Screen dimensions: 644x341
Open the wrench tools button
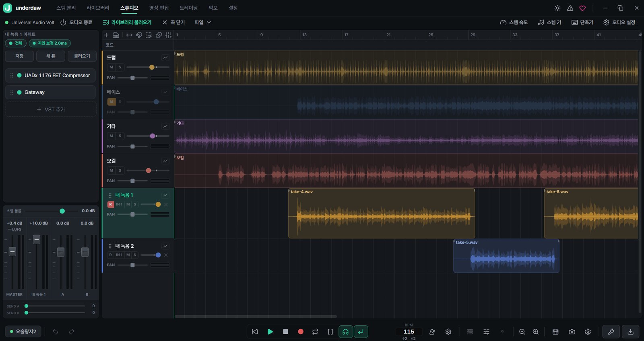[x=611, y=332]
